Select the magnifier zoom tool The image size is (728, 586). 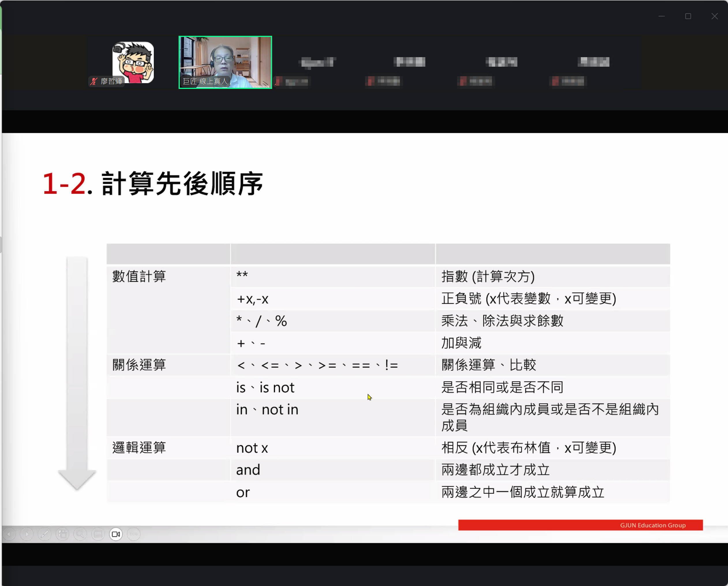81,534
